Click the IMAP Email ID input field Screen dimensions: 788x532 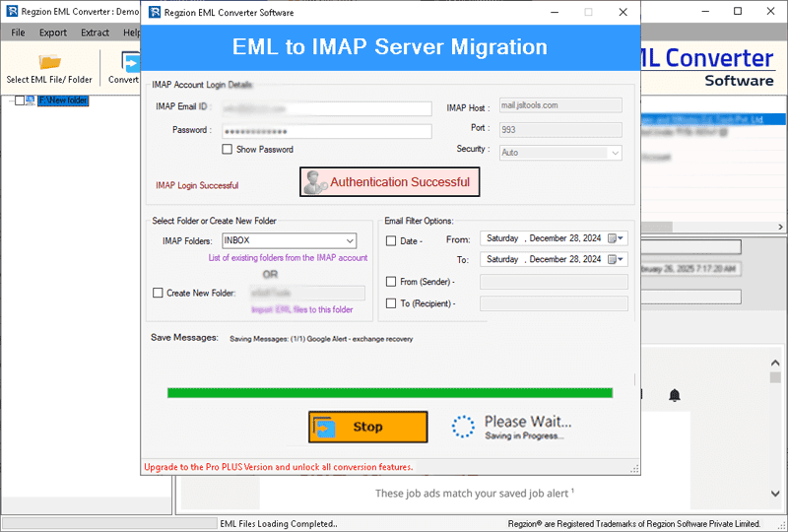point(327,108)
